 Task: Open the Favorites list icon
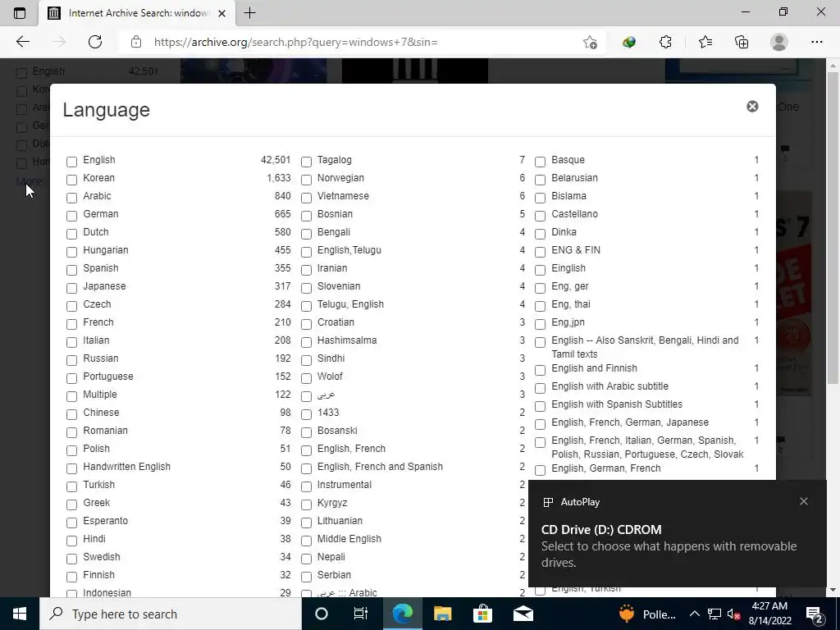click(x=705, y=42)
